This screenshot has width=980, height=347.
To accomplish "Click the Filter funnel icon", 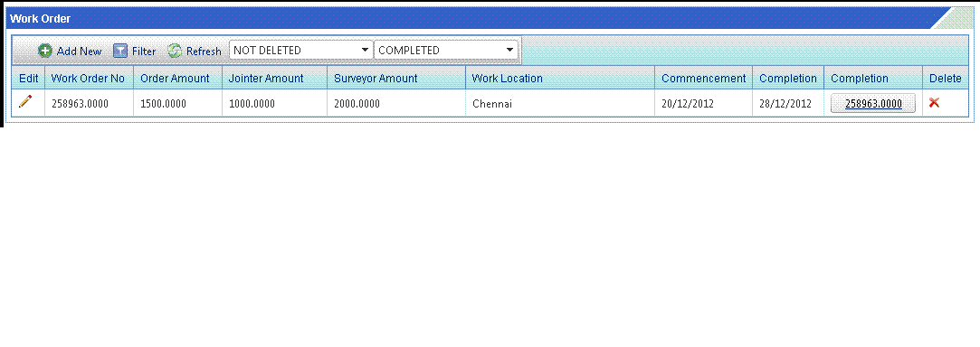I will [x=120, y=51].
